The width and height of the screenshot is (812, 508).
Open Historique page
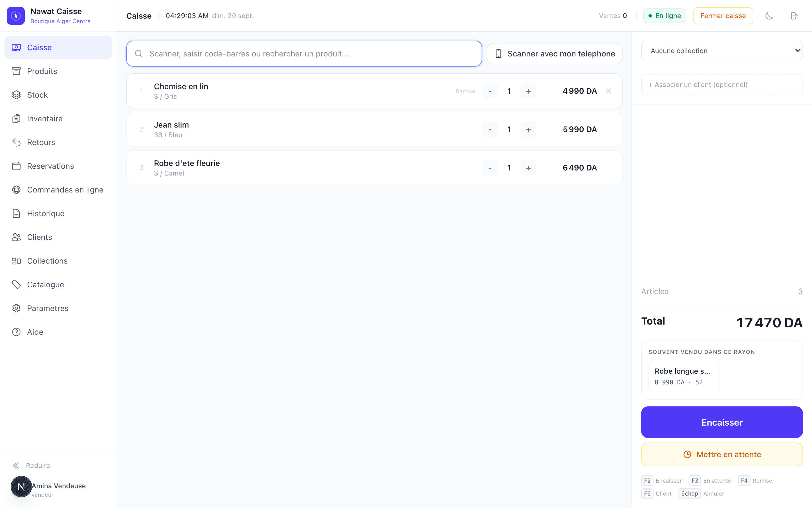pyautogui.click(x=58, y=213)
